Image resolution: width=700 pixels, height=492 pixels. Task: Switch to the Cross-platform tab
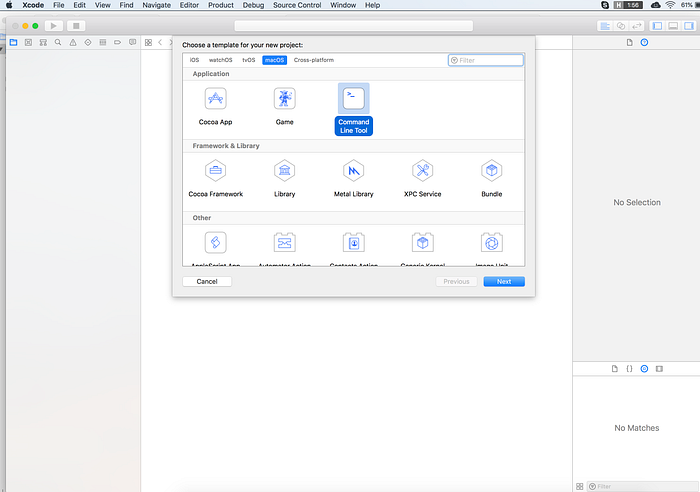[314, 60]
